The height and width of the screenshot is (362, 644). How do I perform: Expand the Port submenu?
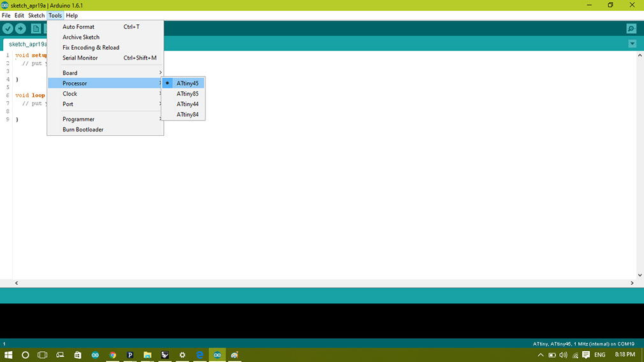[106, 105]
